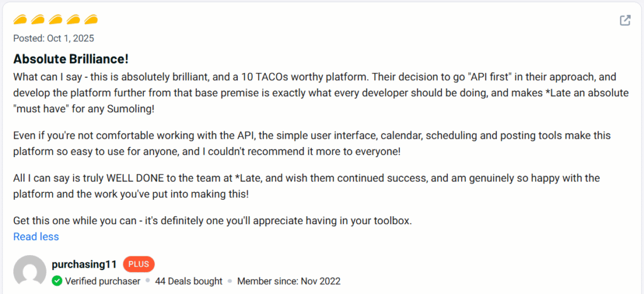This screenshot has height=294, width=644.
Task: Open the review via external link icon
Action: (x=625, y=20)
